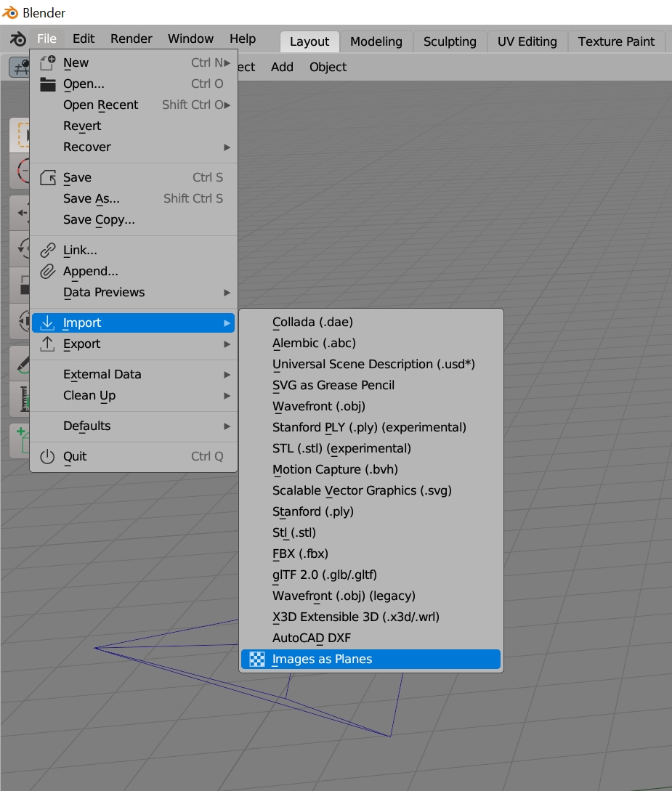Import an FBX (.fbx) file
672x791 pixels.
[371, 554]
